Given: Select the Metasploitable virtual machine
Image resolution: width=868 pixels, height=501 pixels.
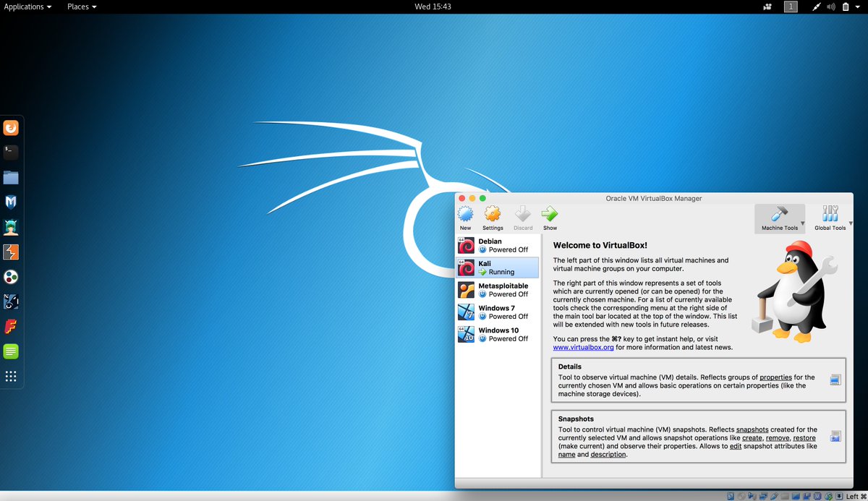Looking at the screenshot, I should pos(498,290).
